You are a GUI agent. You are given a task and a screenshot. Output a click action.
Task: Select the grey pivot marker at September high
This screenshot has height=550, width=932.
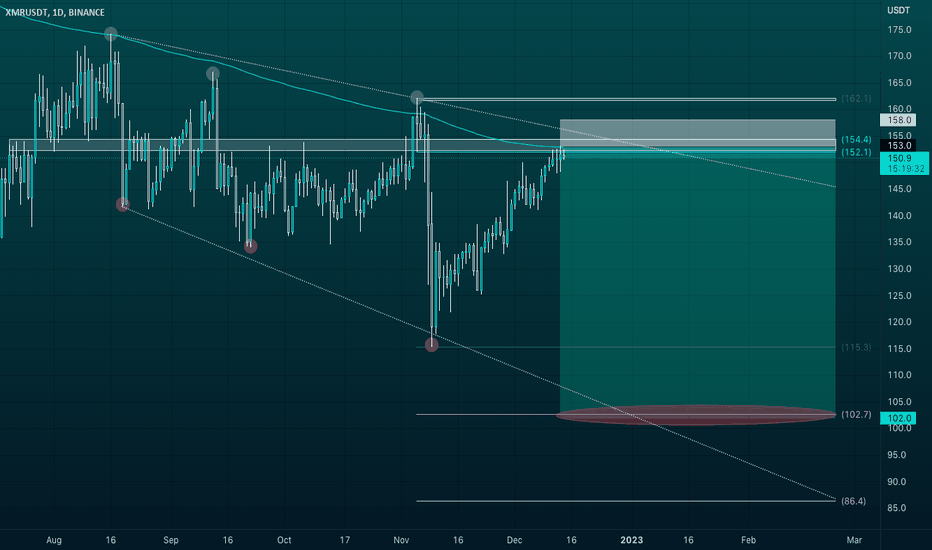pyautogui.click(x=213, y=74)
